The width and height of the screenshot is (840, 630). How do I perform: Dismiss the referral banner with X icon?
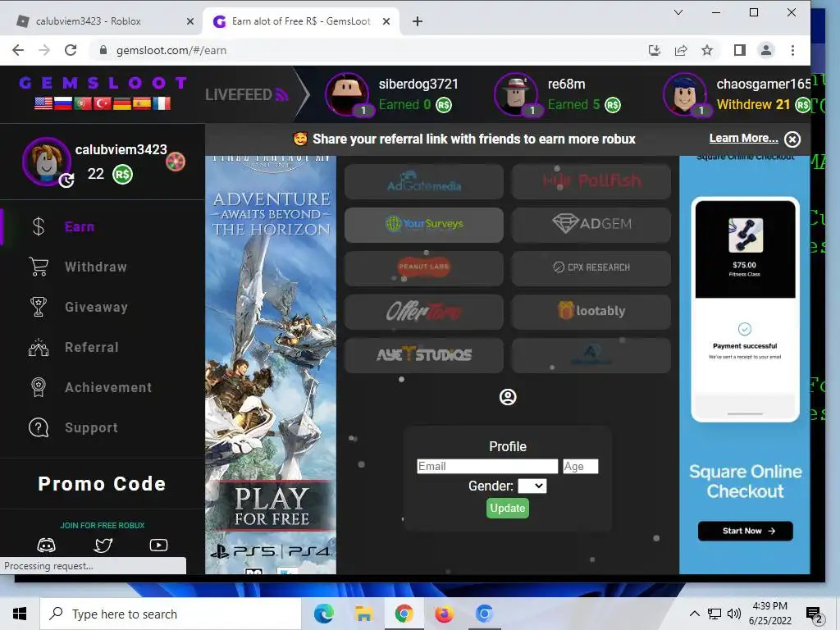point(792,139)
